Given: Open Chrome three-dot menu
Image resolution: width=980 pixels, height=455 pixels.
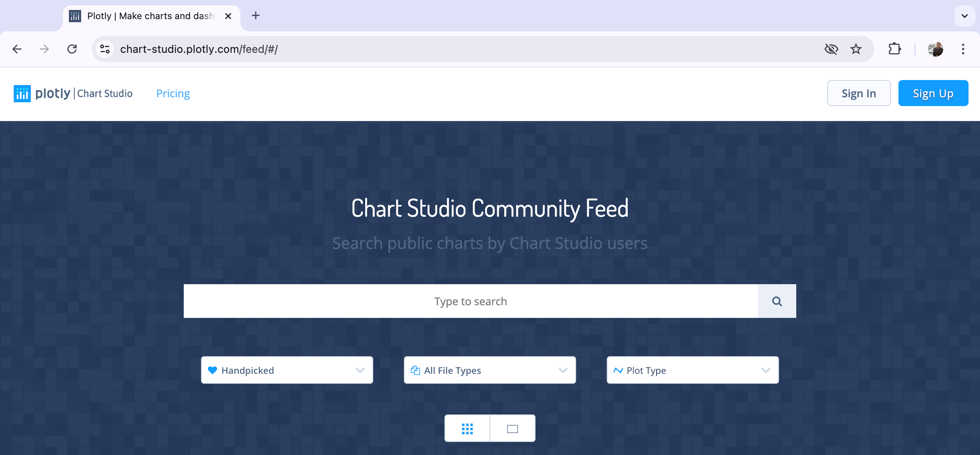Looking at the screenshot, I should pos(963,49).
